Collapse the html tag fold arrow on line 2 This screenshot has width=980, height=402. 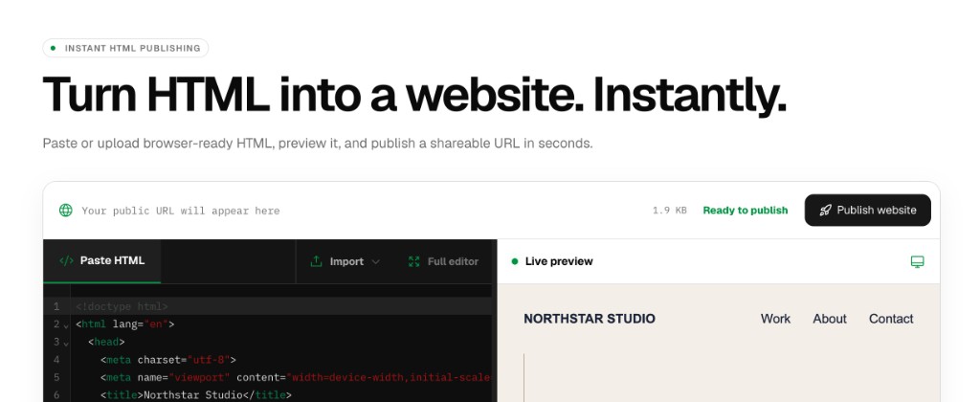coord(66,325)
